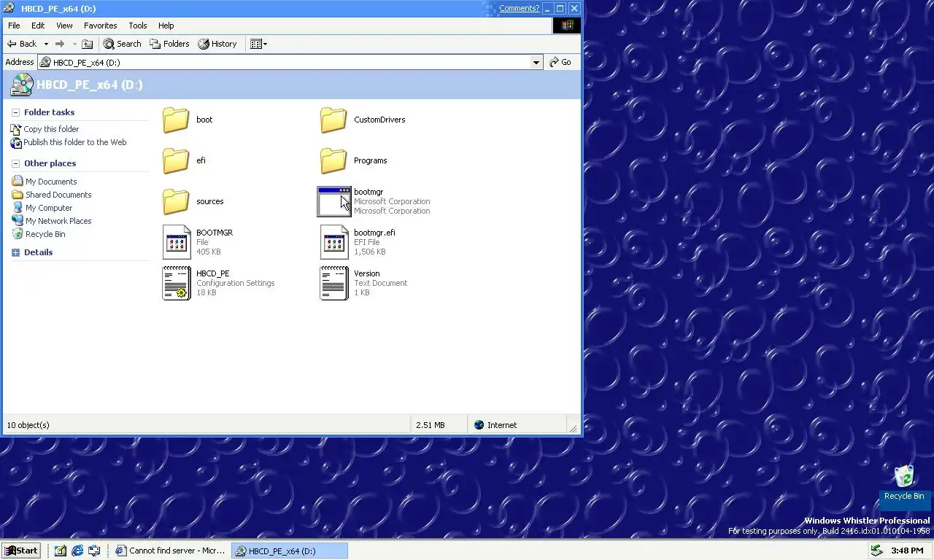This screenshot has height=560, width=934.
Task: Click 2.51 MB status bar text
Action: 431,425
